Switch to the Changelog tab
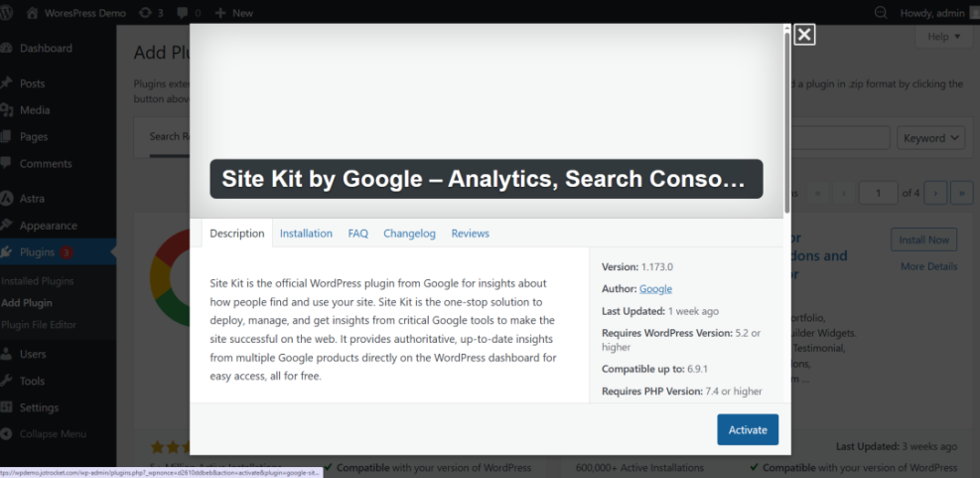This screenshot has height=478, width=980. (409, 234)
